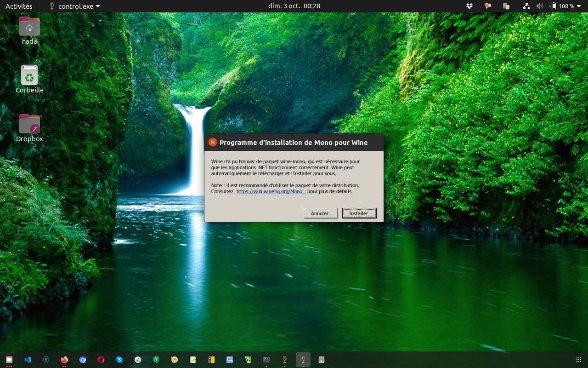The height and width of the screenshot is (368, 588).
Task: Click the muted volume icon in top bar
Action: click(x=540, y=6)
